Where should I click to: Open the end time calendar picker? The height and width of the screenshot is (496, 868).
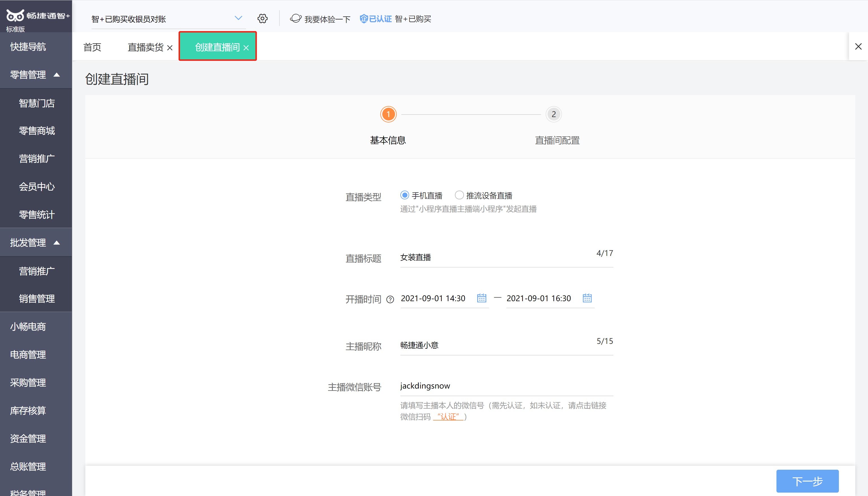587,298
